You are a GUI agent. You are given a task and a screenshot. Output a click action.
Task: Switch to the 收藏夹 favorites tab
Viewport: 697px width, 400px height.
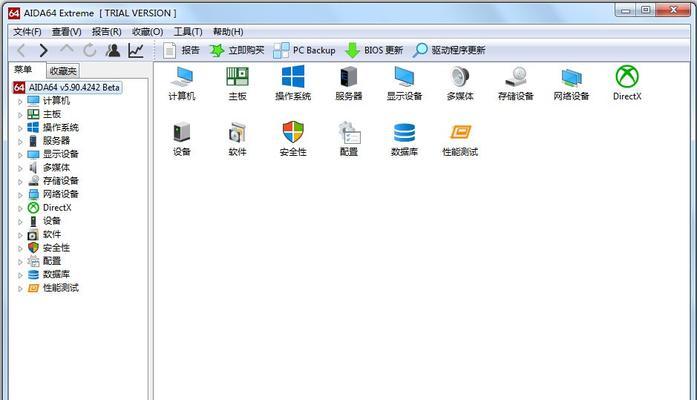click(63, 71)
